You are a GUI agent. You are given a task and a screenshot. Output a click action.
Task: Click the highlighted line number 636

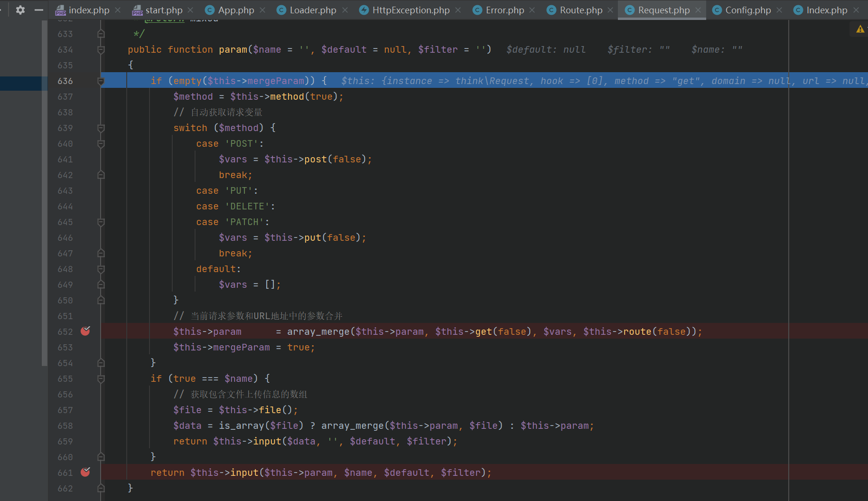coord(65,81)
